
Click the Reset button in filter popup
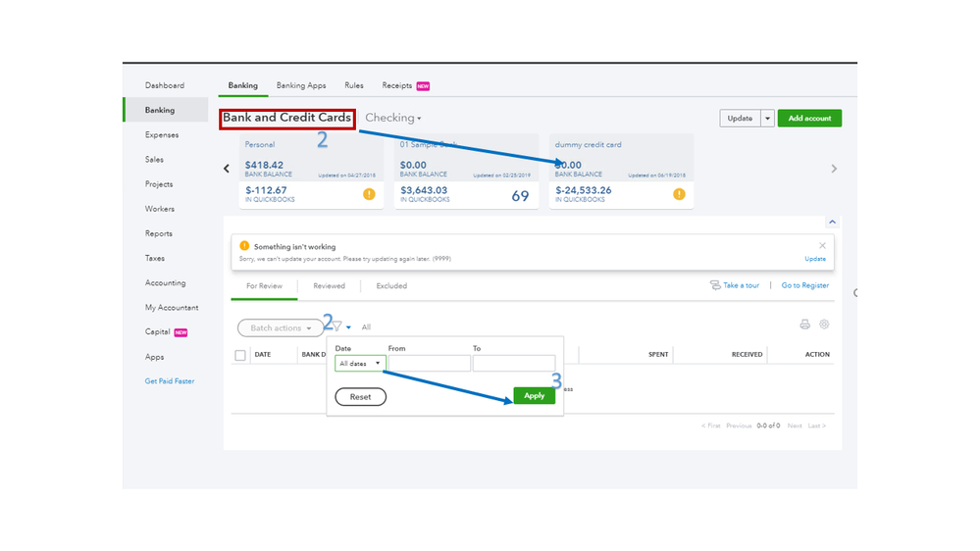pyautogui.click(x=361, y=397)
